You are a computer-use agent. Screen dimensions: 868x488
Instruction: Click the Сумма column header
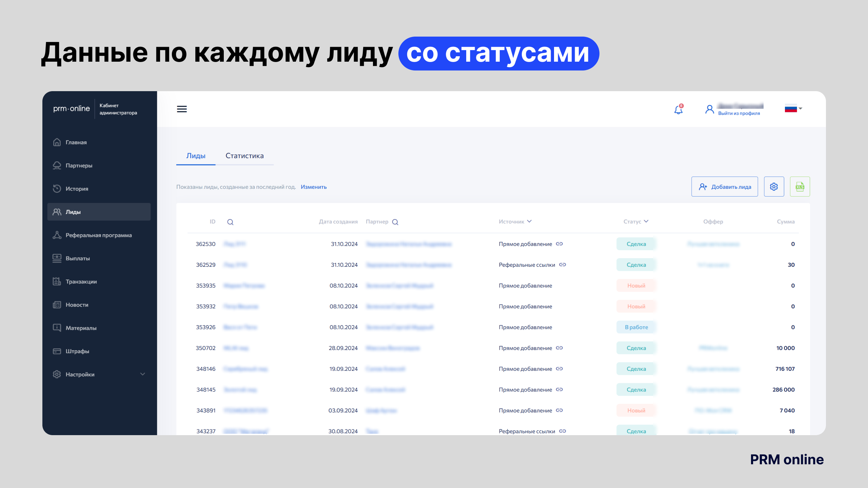tap(786, 222)
